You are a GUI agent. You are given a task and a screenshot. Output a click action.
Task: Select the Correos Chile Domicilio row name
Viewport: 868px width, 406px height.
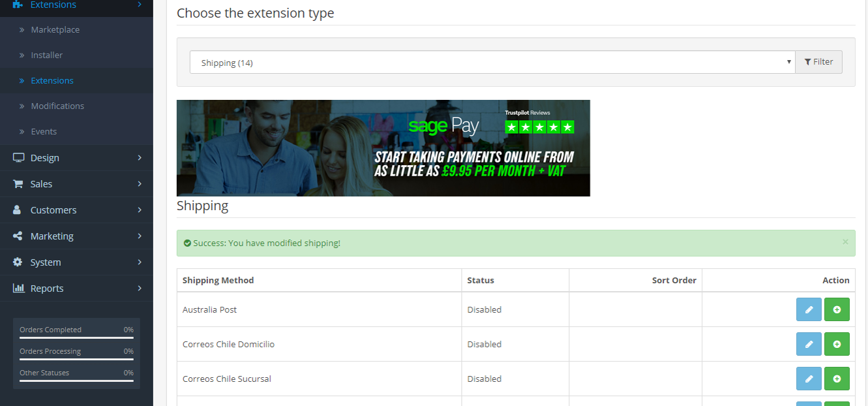(228, 345)
